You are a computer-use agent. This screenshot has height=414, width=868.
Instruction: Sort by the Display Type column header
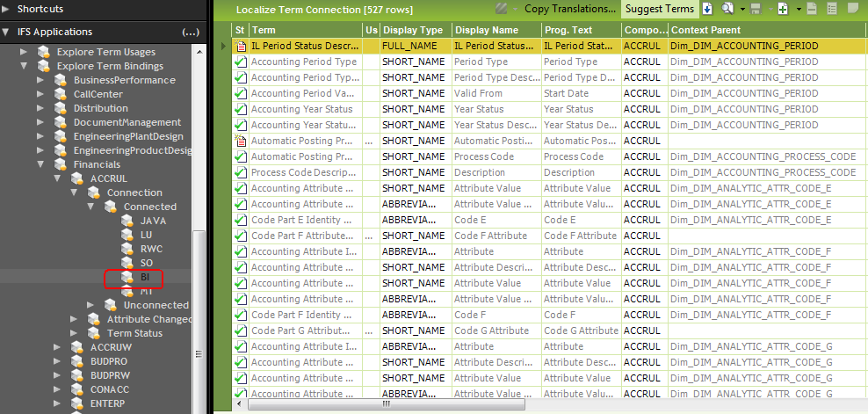(414, 30)
